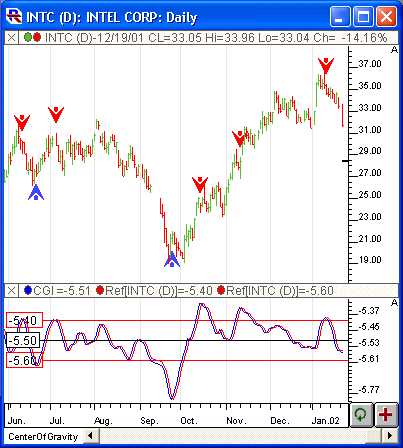
Task: Click the red sell arrow in November
Action: tap(240, 138)
